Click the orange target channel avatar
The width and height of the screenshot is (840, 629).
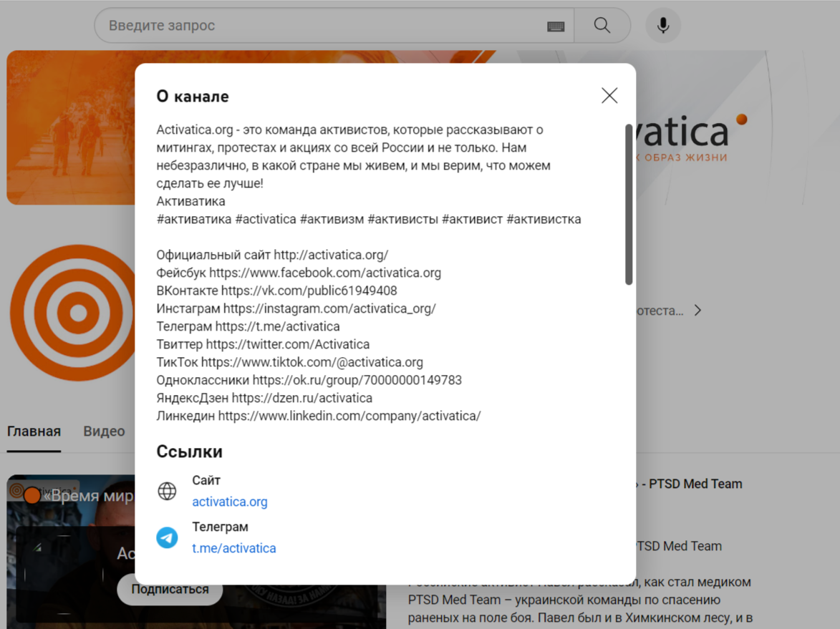coord(72,313)
